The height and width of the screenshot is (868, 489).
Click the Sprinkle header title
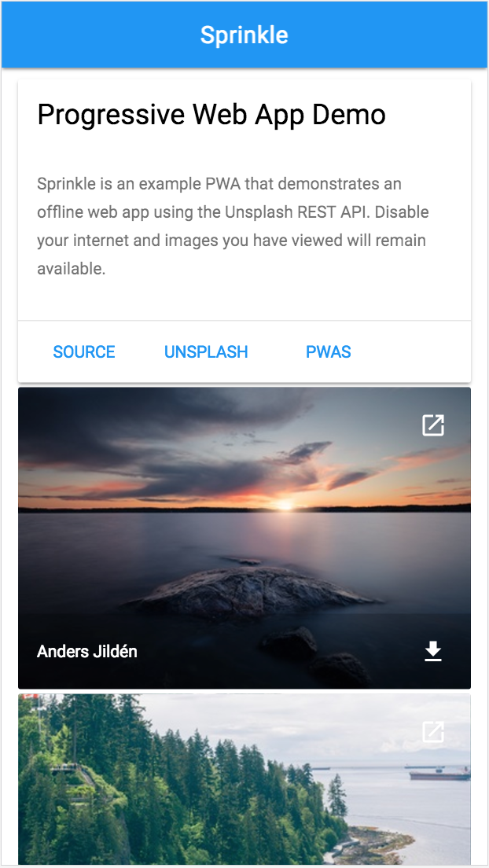point(244,35)
